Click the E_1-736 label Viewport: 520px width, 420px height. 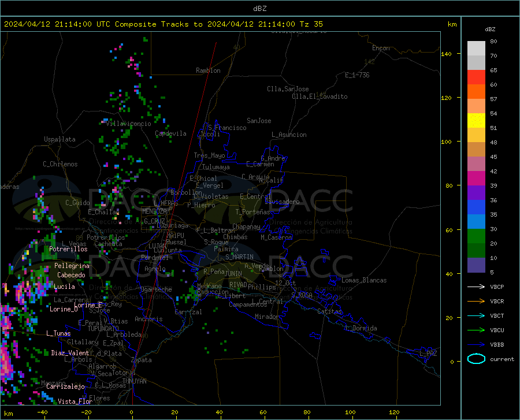click(357, 75)
